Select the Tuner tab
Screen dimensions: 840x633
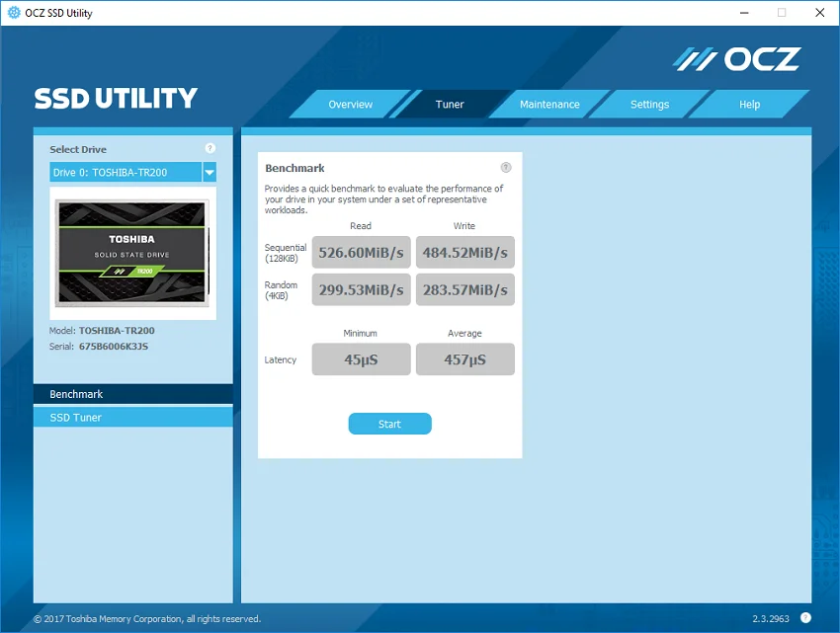[x=450, y=105]
